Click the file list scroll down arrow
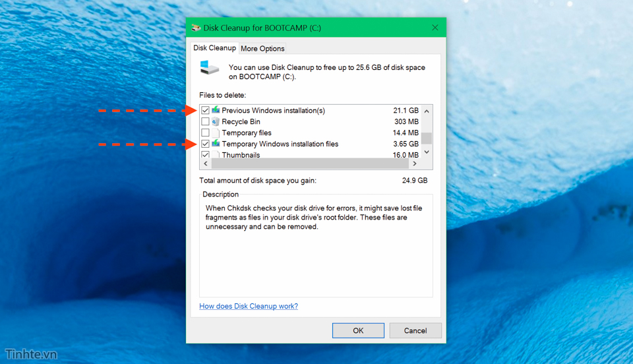The image size is (633, 364). (427, 152)
